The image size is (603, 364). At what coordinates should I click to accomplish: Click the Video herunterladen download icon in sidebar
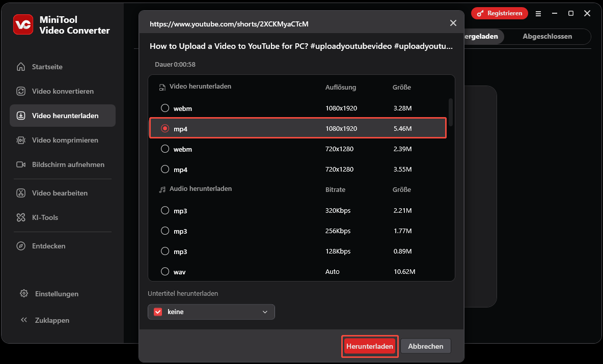pos(21,116)
